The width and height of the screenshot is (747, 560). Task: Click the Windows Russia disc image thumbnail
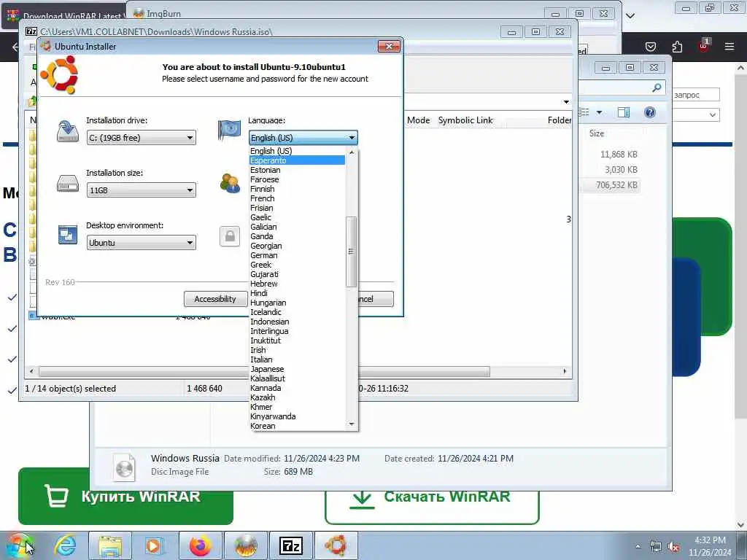(x=124, y=467)
